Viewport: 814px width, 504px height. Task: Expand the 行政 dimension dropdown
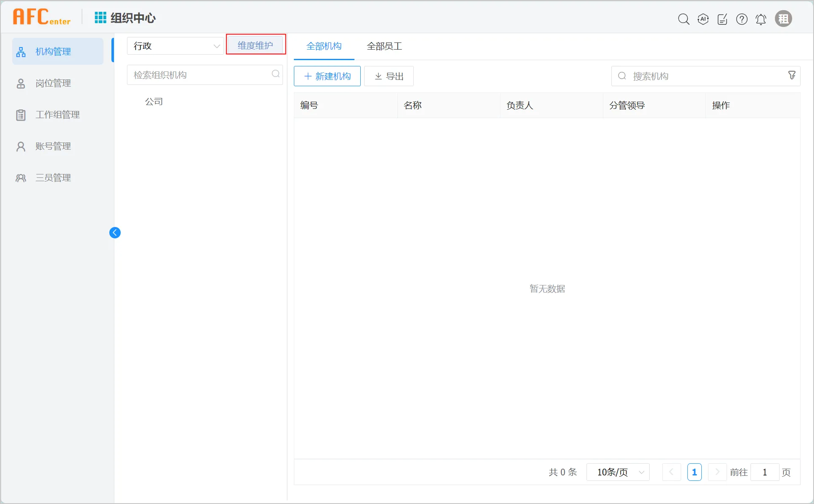tap(175, 46)
